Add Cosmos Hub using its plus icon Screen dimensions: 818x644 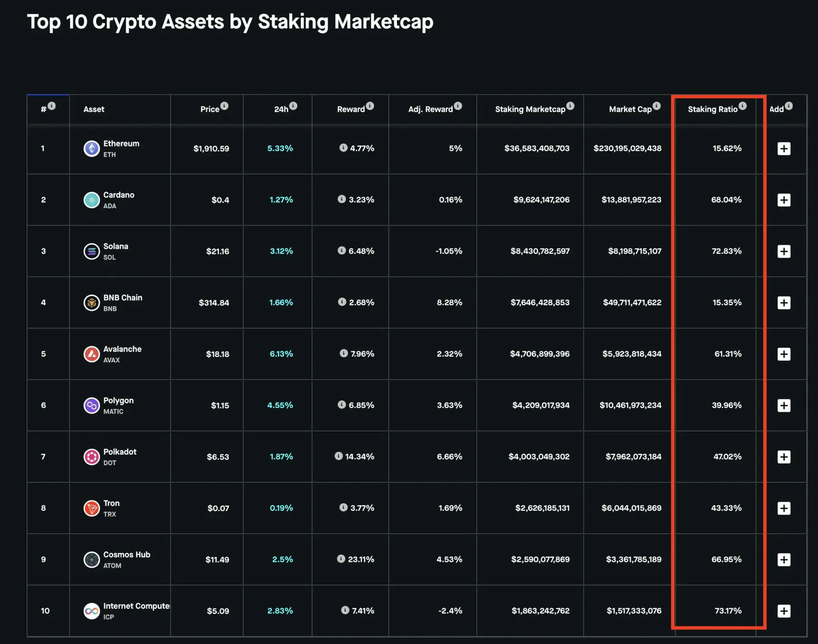point(784,560)
